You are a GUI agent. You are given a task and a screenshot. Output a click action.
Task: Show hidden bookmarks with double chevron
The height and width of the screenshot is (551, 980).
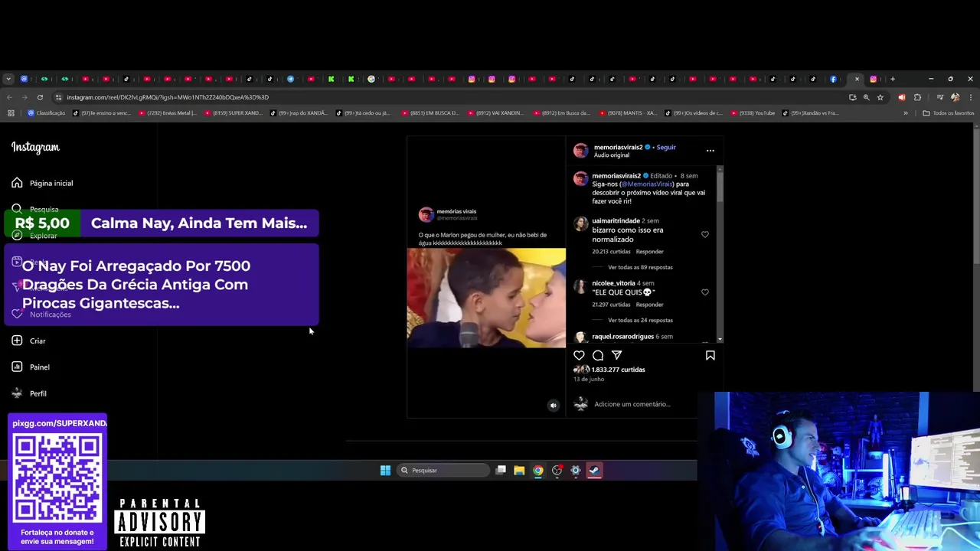[906, 113]
